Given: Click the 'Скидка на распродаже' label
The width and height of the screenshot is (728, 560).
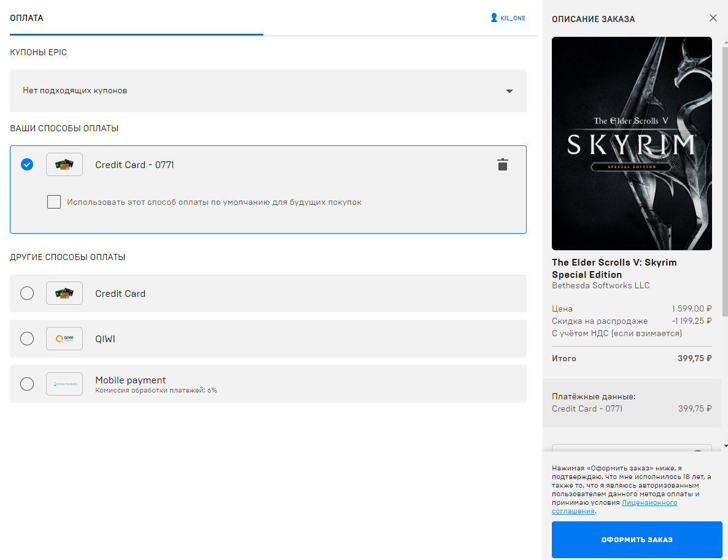Looking at the screenshot, I should tap(599, 321).
